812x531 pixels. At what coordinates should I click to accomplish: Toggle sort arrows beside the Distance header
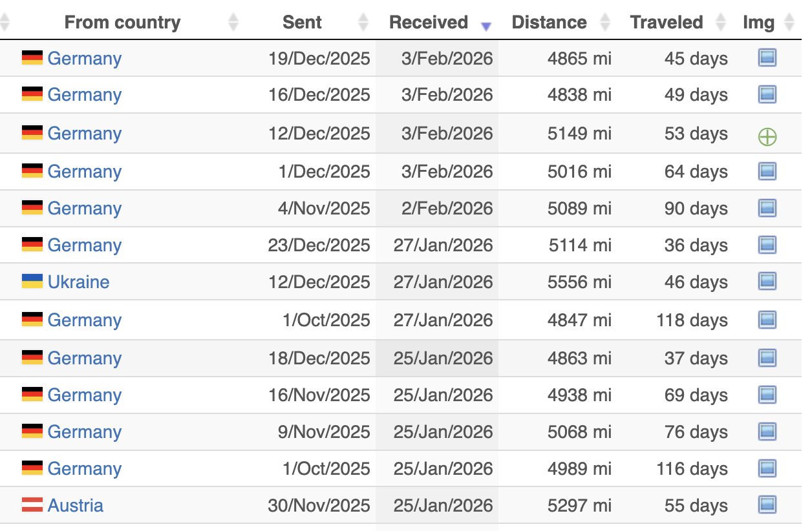[x=605, y=23]
